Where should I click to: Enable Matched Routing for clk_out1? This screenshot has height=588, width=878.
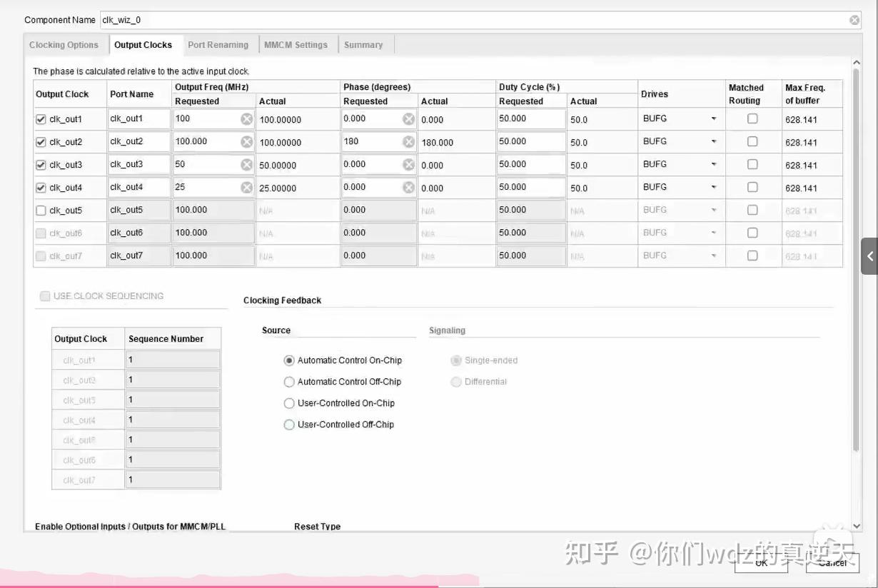pos(752,118)
